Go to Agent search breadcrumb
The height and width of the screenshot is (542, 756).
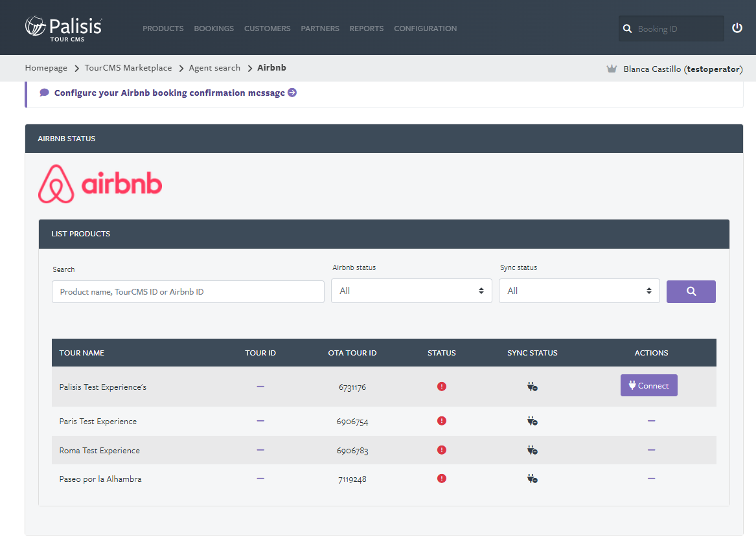[214, 68]
